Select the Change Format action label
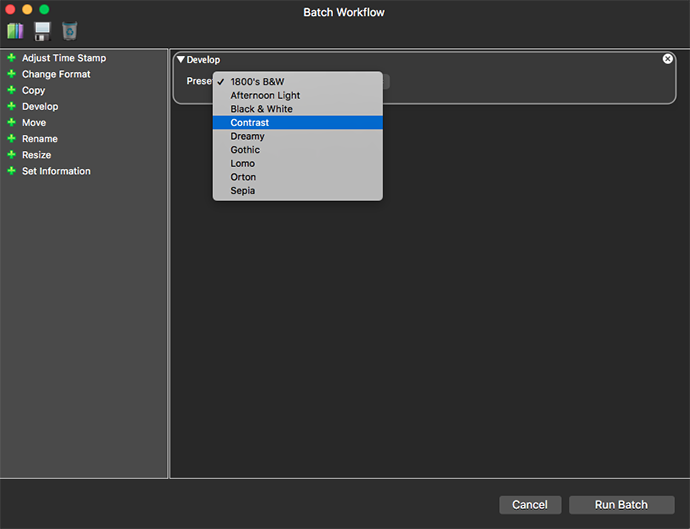The image size is (690, 529). 56,74
